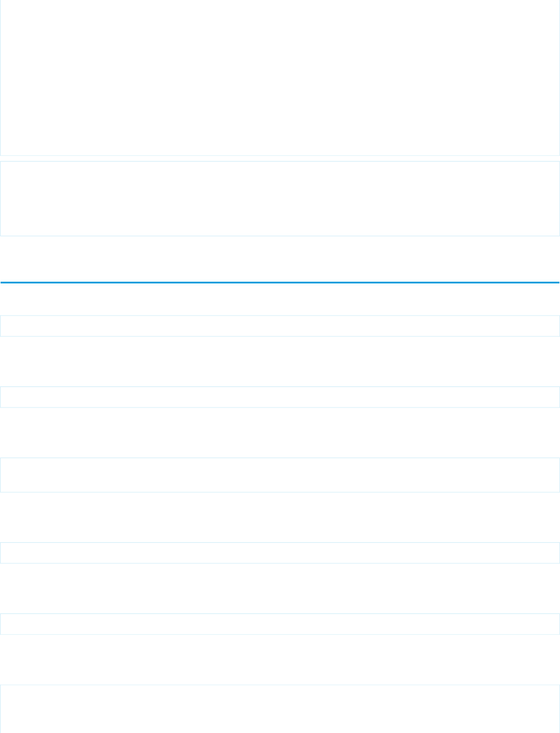Click narrow gap between top box and medium box
Viewport: 560px width, 733px height.
280,159
